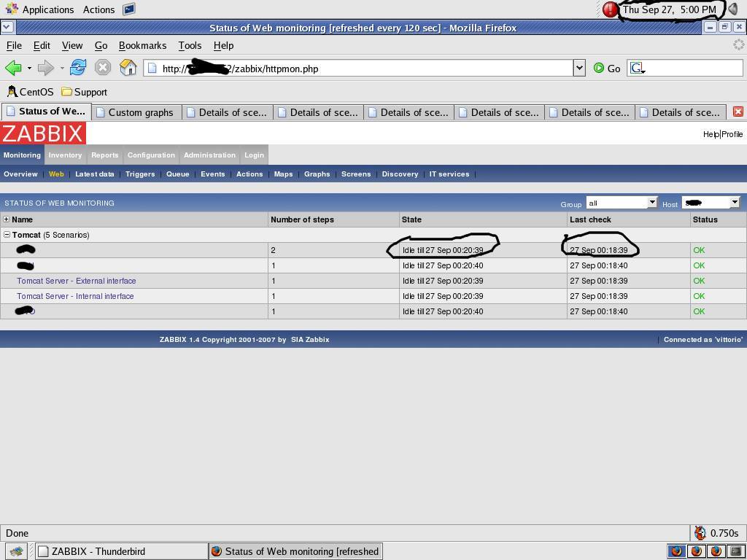Click the terminal launcher icon in top panel

[128, 9]
